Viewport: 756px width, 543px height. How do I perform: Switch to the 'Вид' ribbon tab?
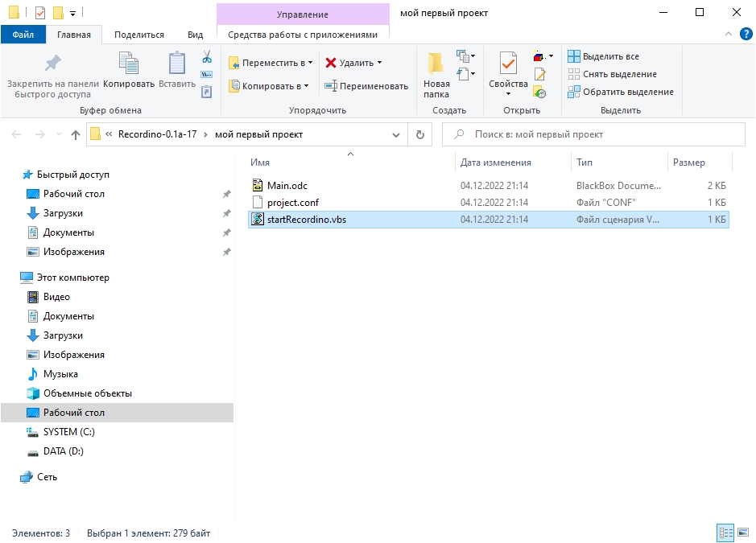(x=195, y=35)
